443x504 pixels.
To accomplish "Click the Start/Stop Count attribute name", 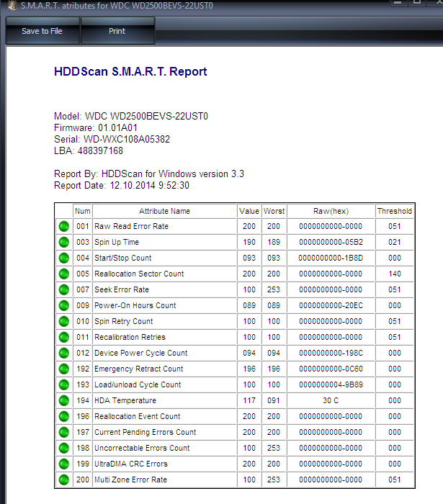I will point(122,258).
